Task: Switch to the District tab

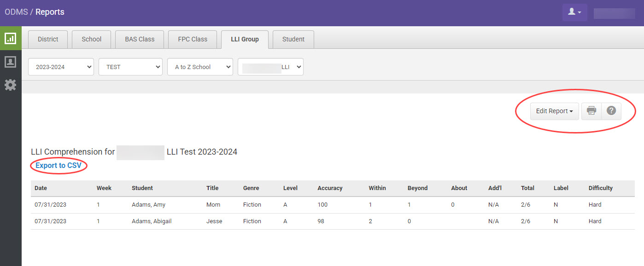Action: click(48, 40)
